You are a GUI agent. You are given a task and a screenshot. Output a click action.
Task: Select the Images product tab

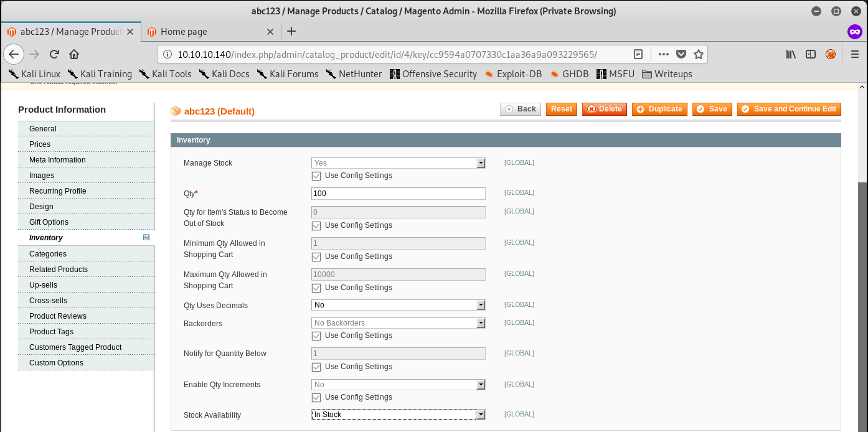pos(86,176)
